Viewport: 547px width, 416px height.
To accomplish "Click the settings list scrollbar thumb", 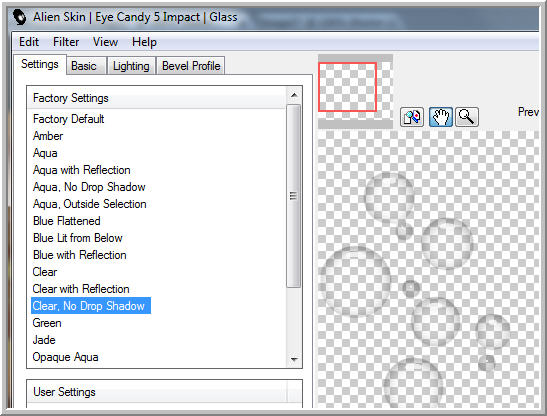I will pyautogui.click(x=294, y=196).
